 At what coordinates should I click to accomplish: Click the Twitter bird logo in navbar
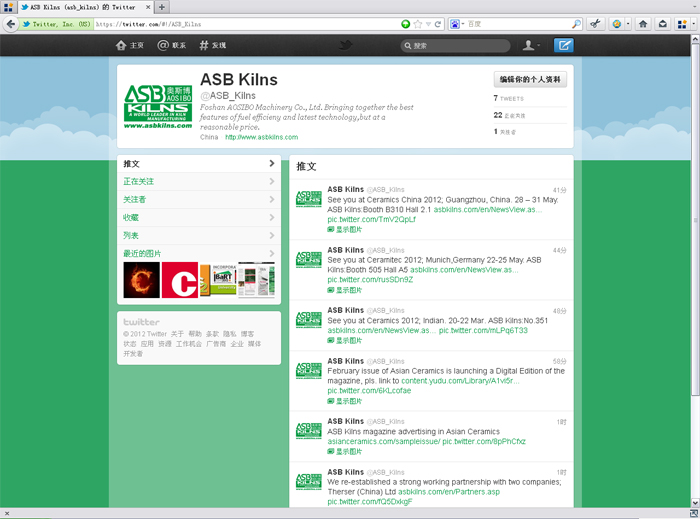click(x=345, y=45)
